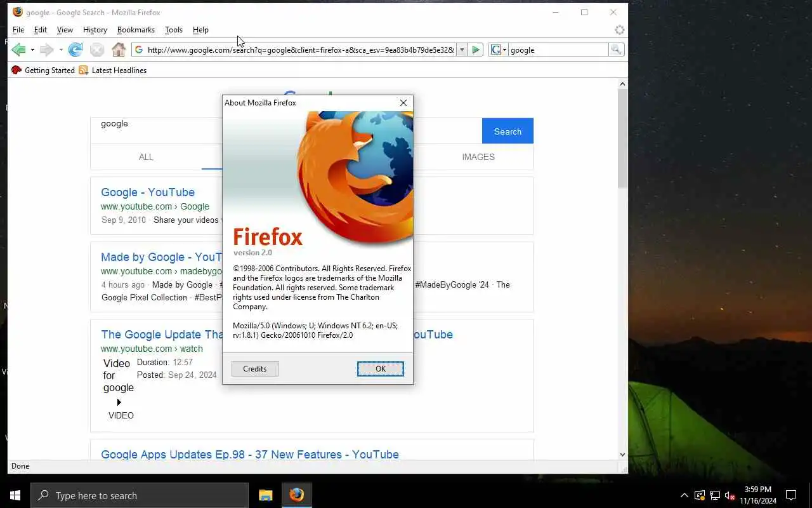Go to the Home page icon
812x508 pixels.
tap(119, 50)
